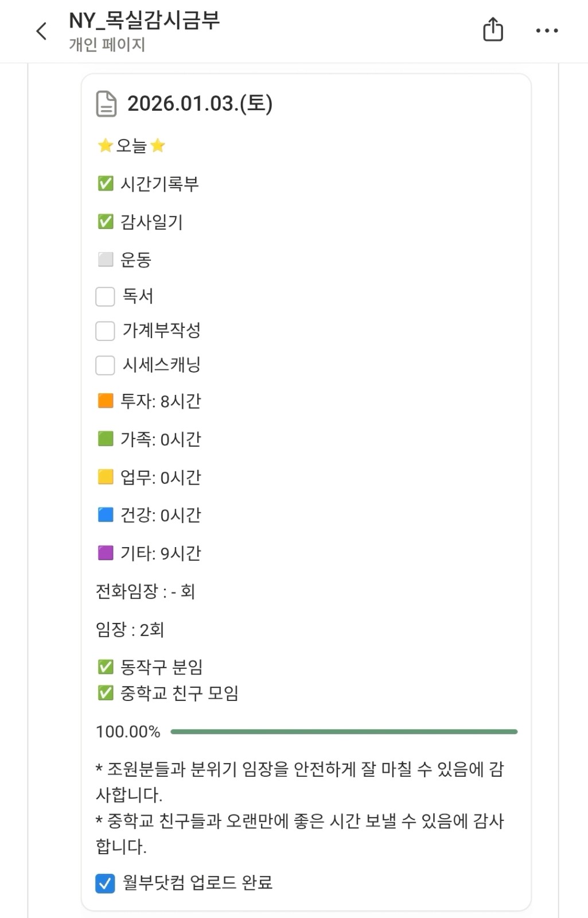
Task: Click the 임장 : 2회 text line
Action: (x=130, y=630)
